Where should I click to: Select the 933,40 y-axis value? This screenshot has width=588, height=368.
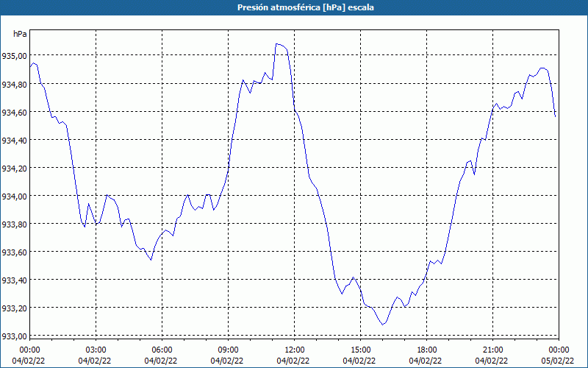click(14, 280)
